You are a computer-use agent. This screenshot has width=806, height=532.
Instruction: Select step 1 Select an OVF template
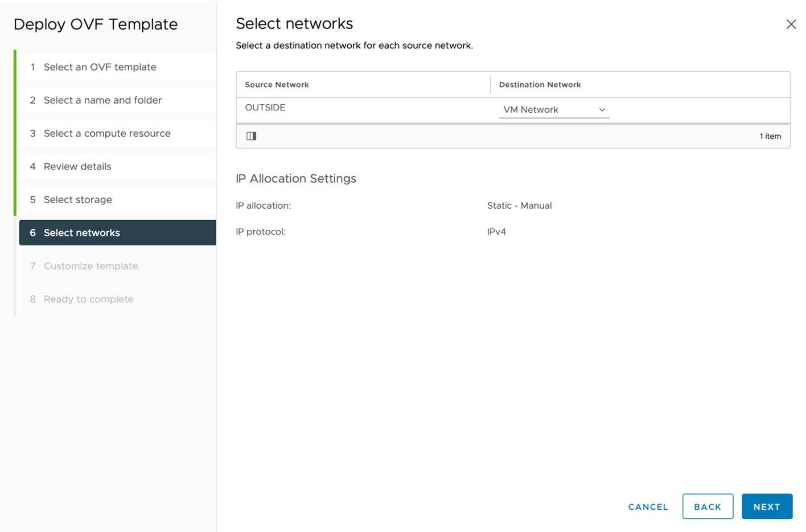coord(100,67)
